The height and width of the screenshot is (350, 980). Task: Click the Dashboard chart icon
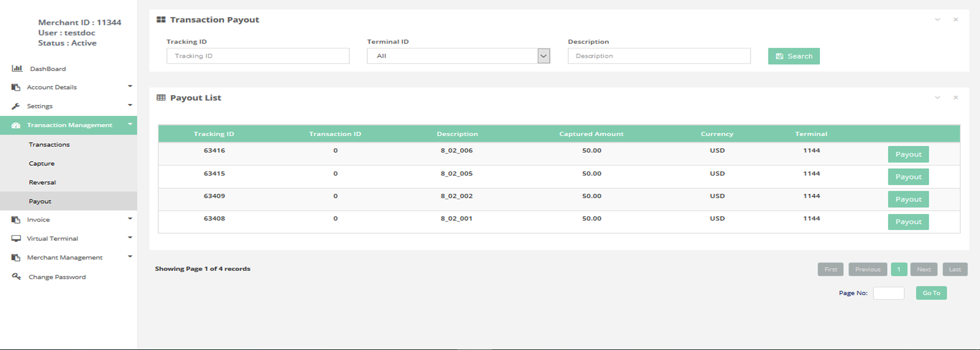pos(17,68)
